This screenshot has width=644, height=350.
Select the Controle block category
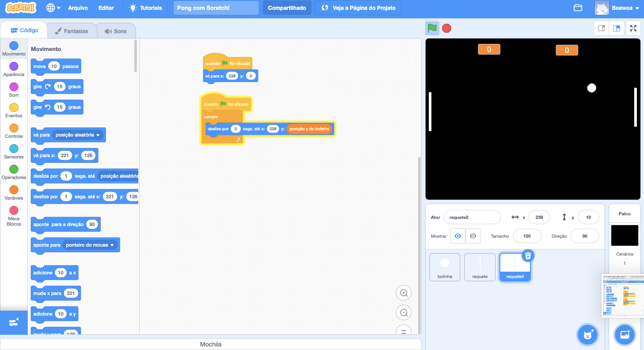click(x=14, y=131)
